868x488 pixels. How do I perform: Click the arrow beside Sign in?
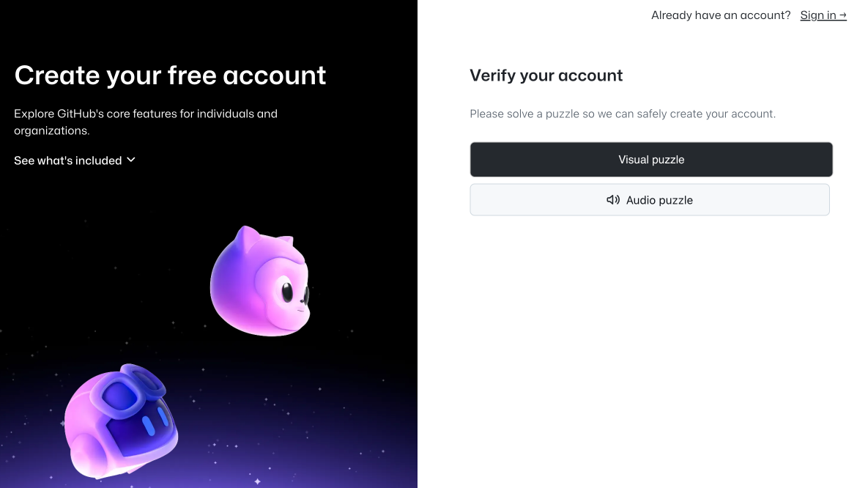coord(843,15)
